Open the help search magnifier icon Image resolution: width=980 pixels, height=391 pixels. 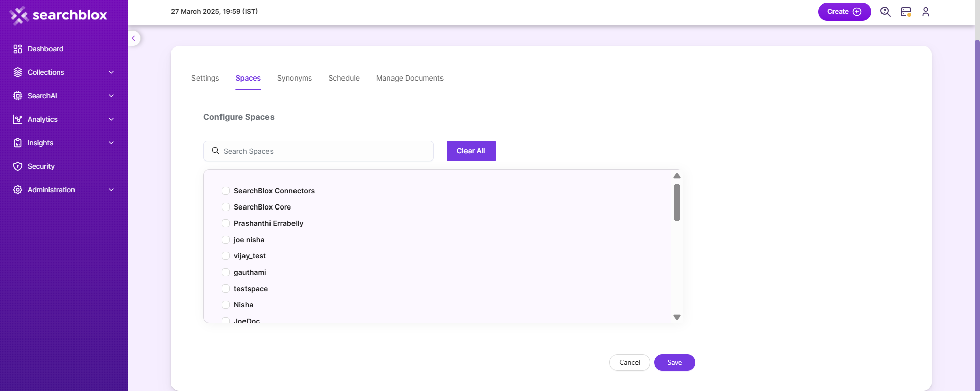[886, 12]
